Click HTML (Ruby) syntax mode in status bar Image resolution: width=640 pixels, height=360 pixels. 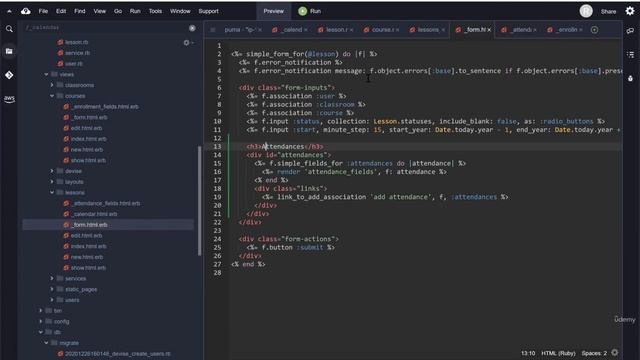pyautogui.click(x=558, y=353)
